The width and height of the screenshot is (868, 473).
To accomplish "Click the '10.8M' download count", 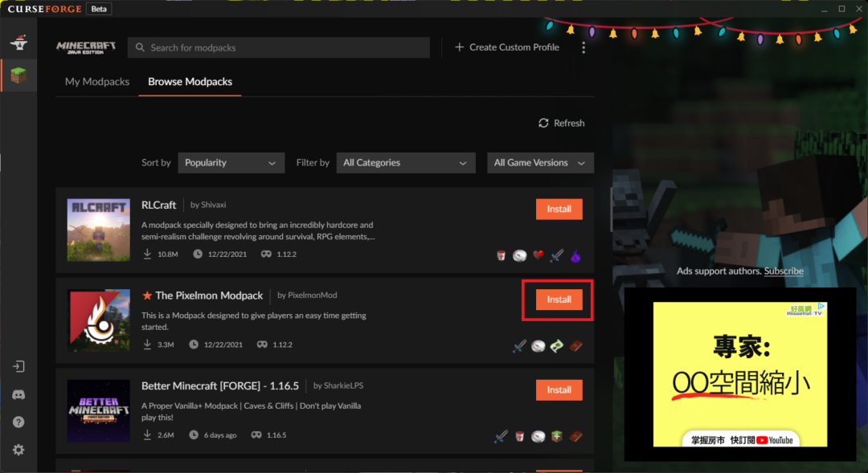I will click(168, 255).
